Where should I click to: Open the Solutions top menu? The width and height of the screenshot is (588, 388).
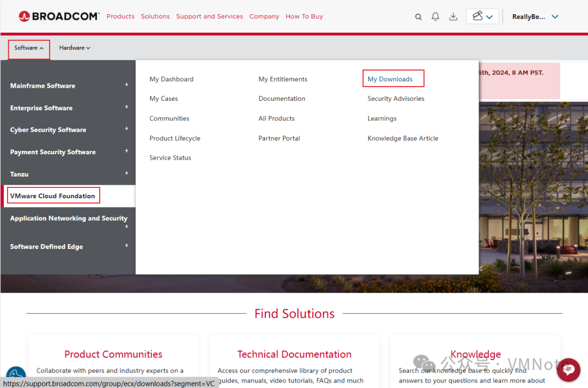tap(155, 16)
